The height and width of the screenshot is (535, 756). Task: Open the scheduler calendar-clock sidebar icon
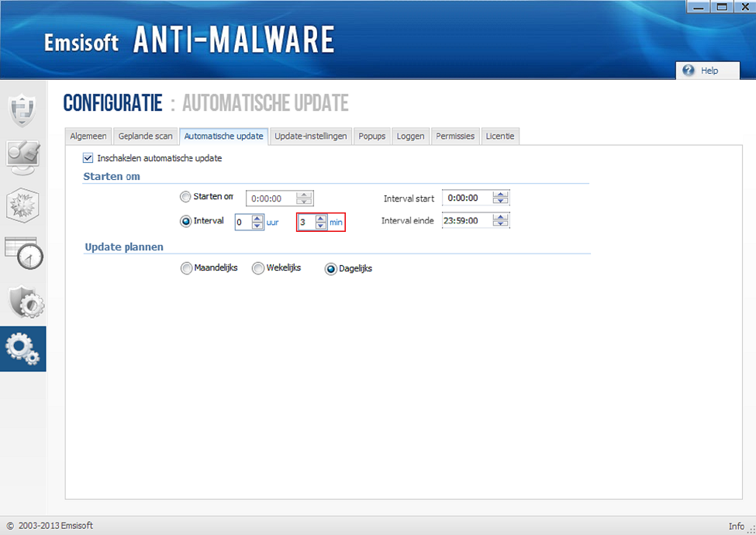point(23,253)
